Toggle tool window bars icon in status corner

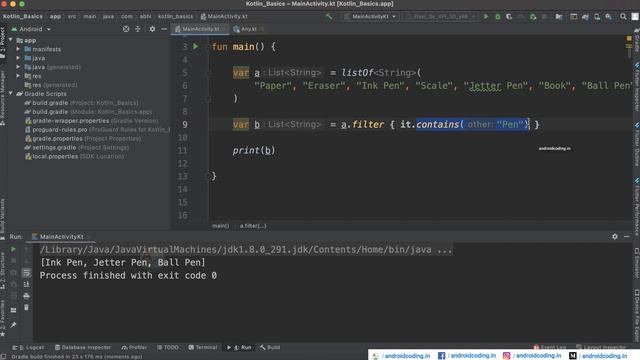tap(3, 356)
